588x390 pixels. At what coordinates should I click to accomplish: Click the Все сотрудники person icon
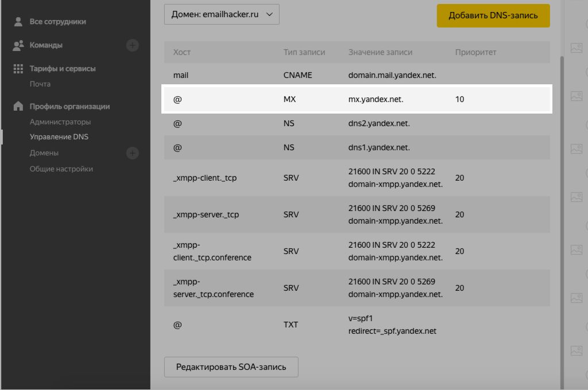click(x=18, y=22)
